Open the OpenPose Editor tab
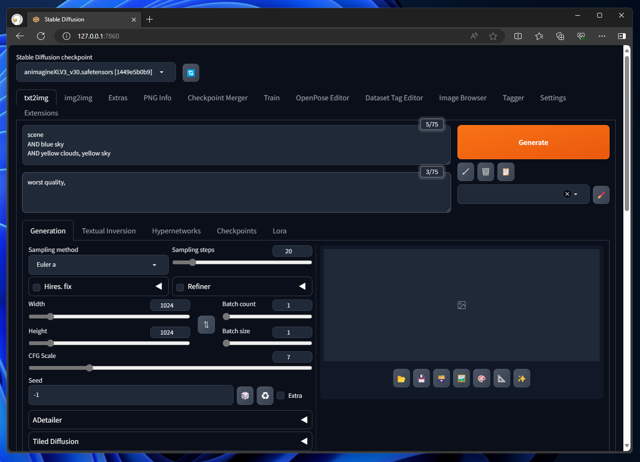The image size is (640, 462). point(322,98)
